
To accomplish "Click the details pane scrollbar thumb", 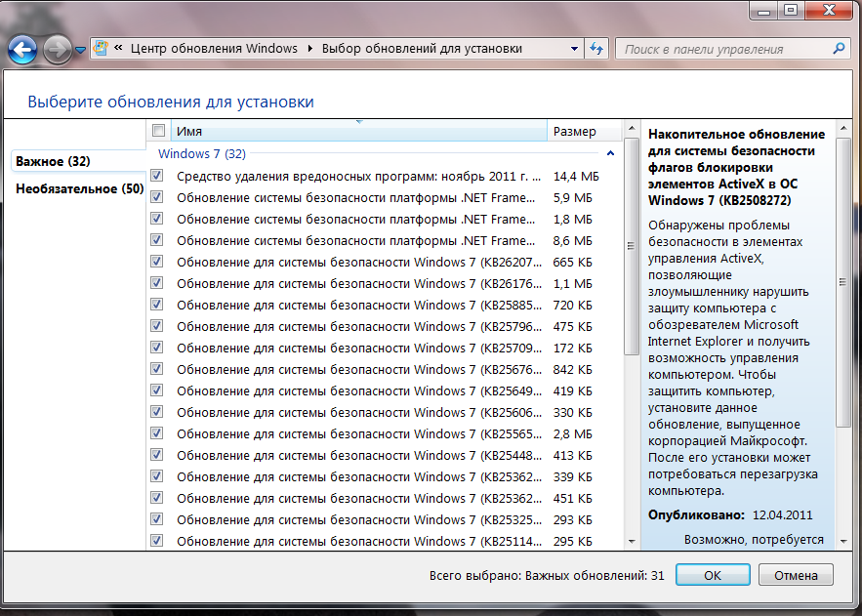I will pyautogui.click(x=842, y=282).
